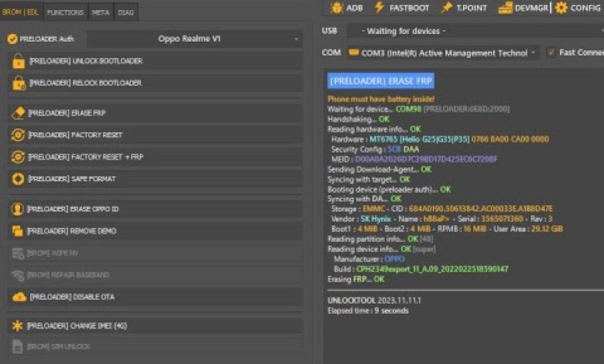Viewport: 604px width, 364px height.
Task: Click the cloud icon for Disable OTA
Action: tap(19, 297)
